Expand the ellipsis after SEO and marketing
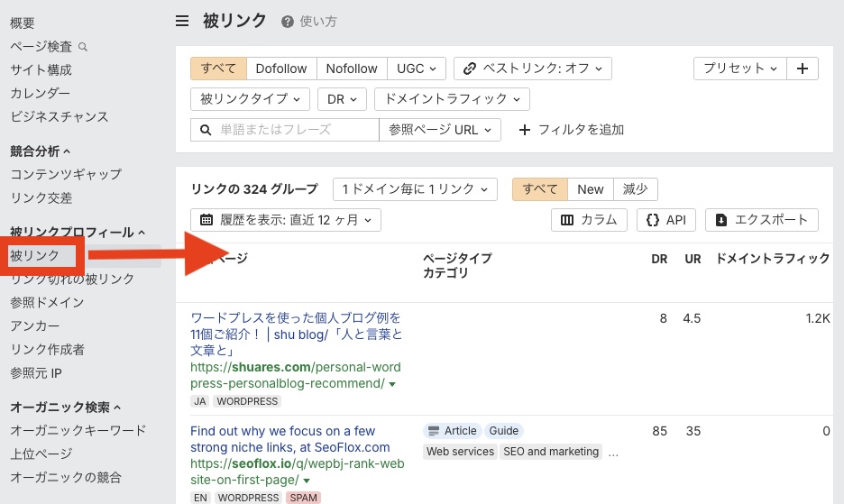 [x=613, y=453]
